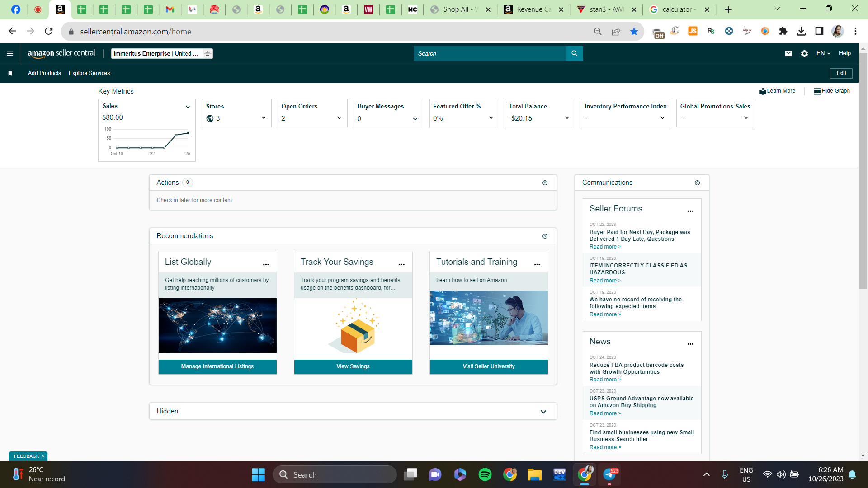Close the FEEDBACK tab
Screen dimensions: 868x488
(43, 456)
